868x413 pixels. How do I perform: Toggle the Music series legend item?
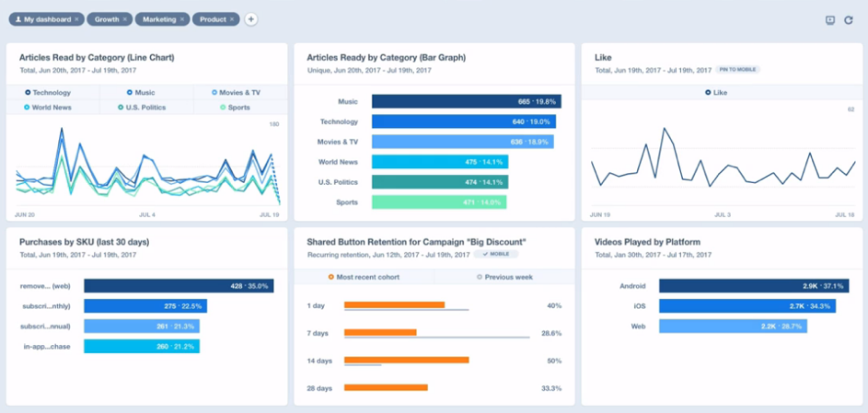pos(142,92)
